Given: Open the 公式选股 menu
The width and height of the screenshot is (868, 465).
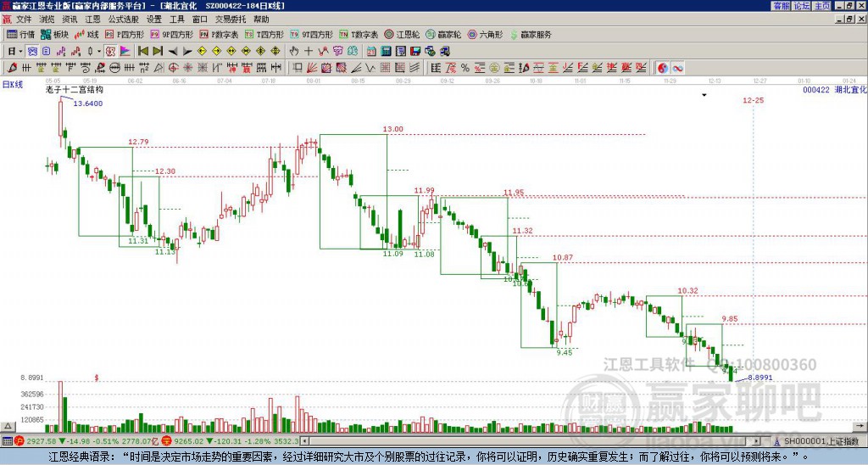Looking at the screenshot, I should click(x=123, y=20).
